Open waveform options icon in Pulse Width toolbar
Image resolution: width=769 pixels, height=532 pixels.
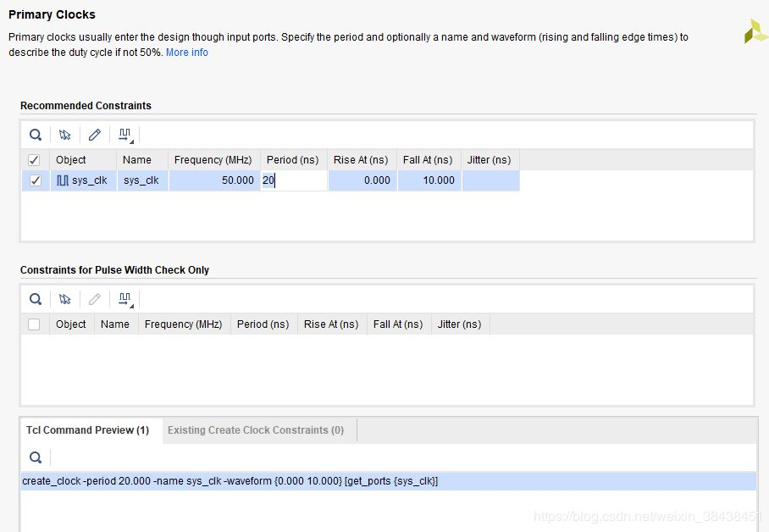(x=125, y=299)
